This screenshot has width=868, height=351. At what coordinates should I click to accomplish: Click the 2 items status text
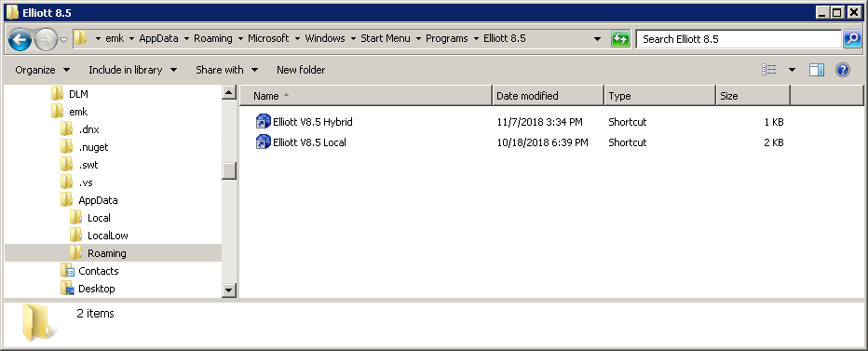pos(95,314)
